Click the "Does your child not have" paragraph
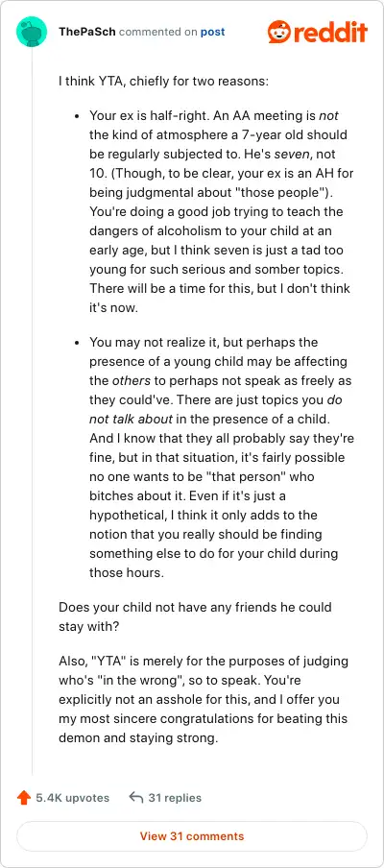Screen dimensions: 384x868 point(195,616)
